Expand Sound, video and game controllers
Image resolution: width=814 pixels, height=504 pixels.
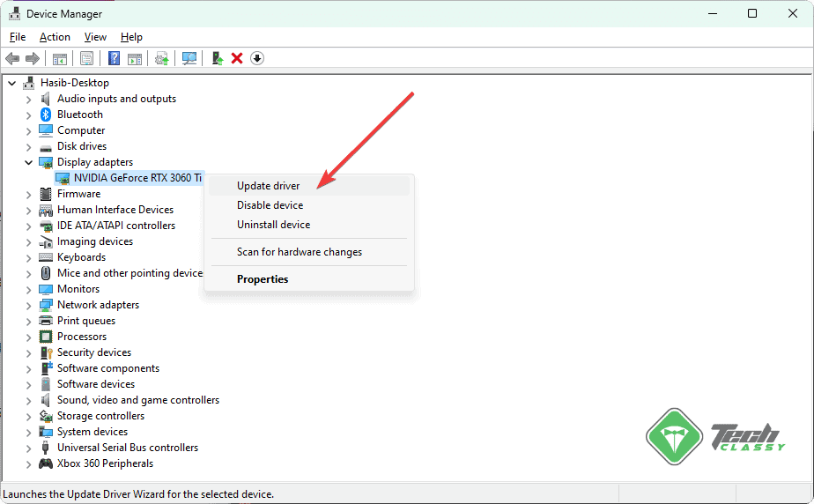pyautogui.click(x=28, y=401)
